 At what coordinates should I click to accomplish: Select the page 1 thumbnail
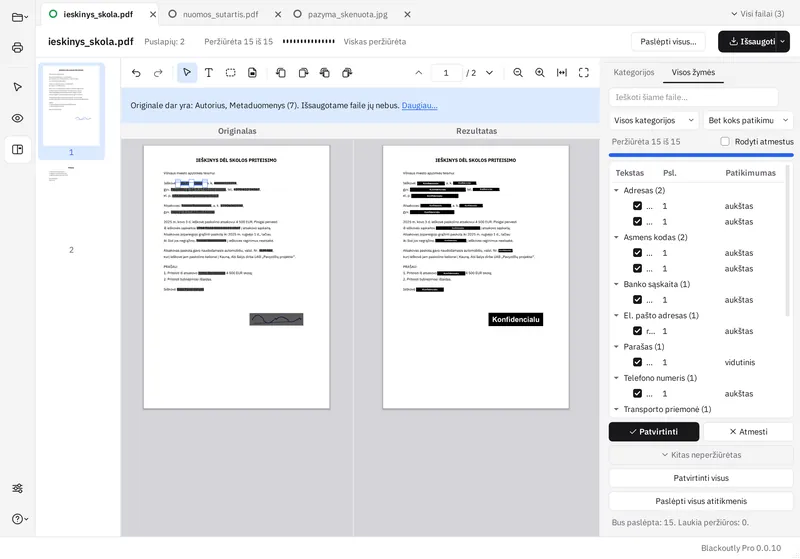click(x=71, y=111)
